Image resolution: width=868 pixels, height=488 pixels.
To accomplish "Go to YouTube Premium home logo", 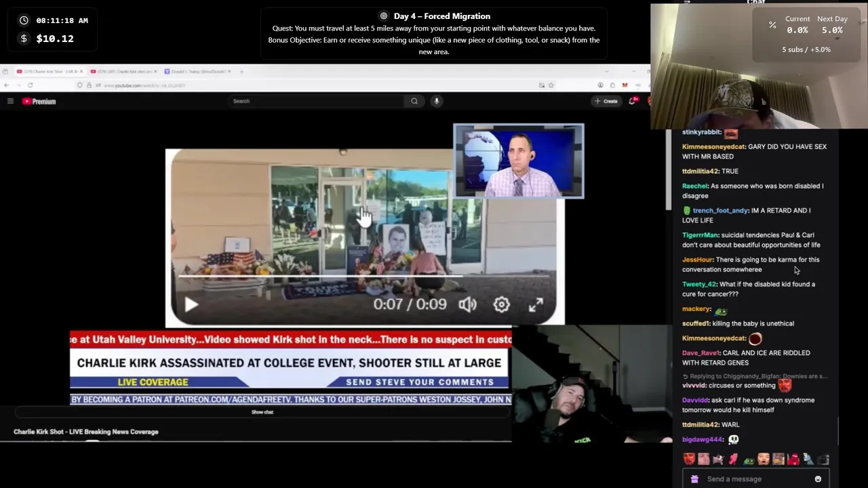I will pos(39,101).
